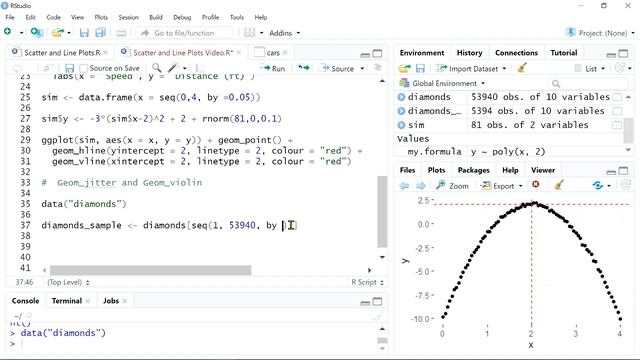Open Addins dropdown menu
Screen dimensions: 640x360
click(284, 33)
